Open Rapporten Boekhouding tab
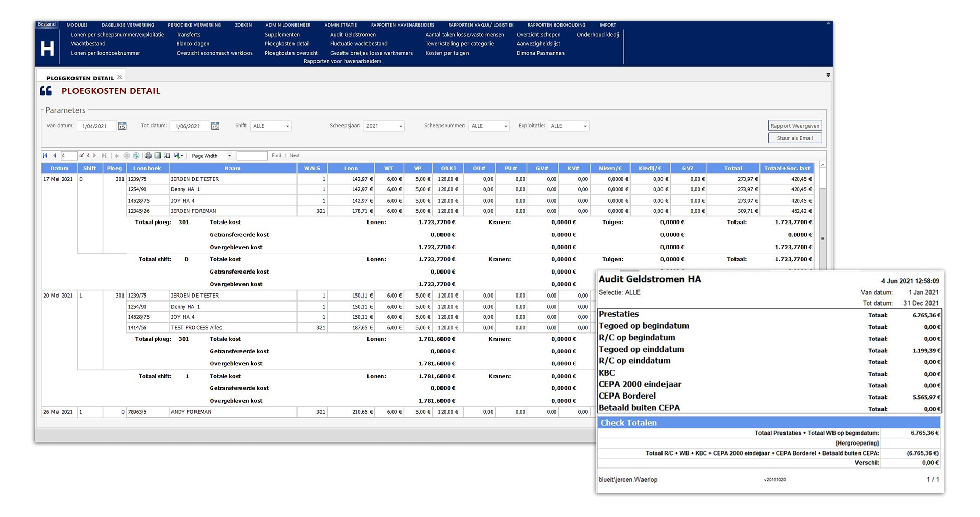Screen dimensions: 980x517 556,25
